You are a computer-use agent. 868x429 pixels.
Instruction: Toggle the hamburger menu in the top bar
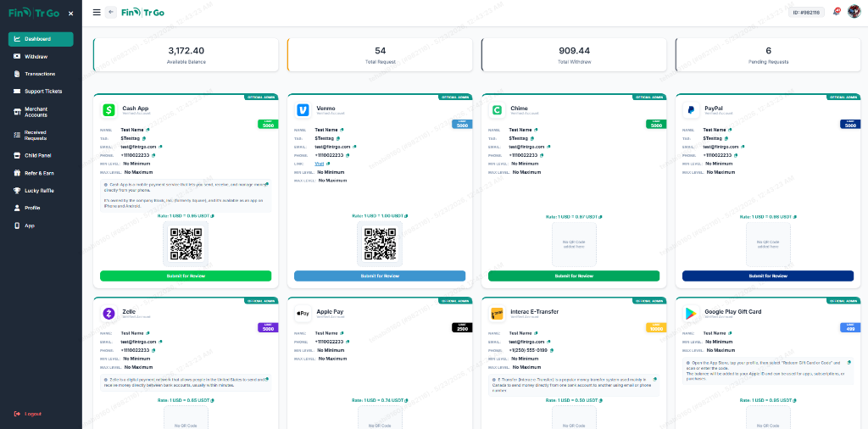point(97,12)
